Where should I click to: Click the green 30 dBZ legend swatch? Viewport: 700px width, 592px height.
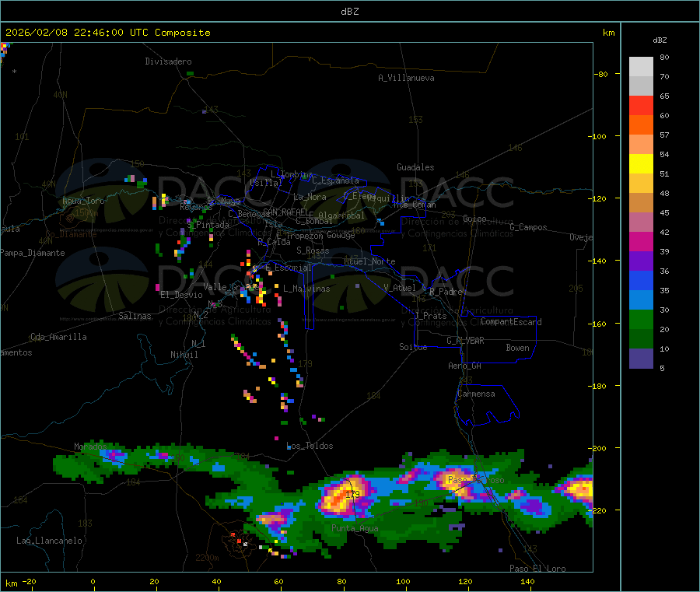pos(641,320)
